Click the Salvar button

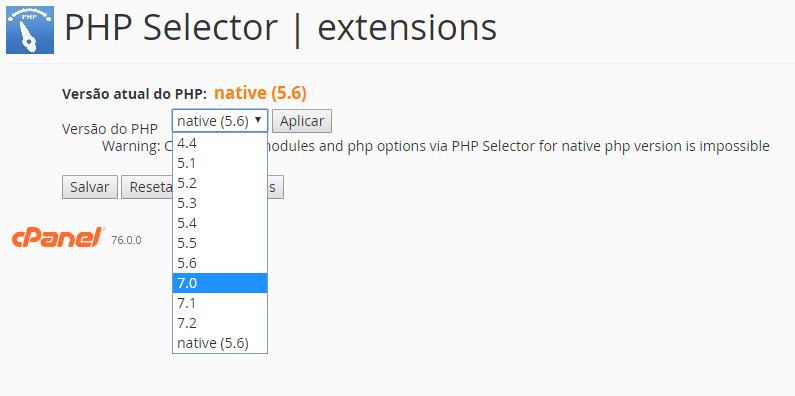click(90, 187)
